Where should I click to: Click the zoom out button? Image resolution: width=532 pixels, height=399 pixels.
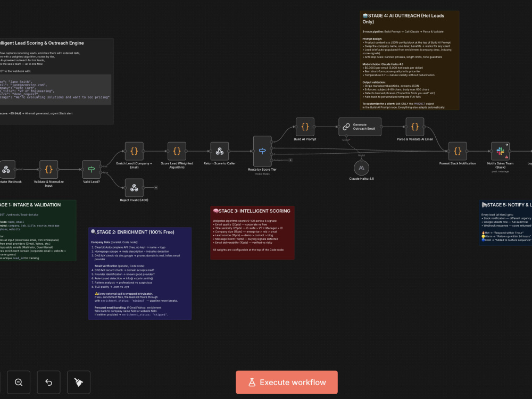click(19, 383)
